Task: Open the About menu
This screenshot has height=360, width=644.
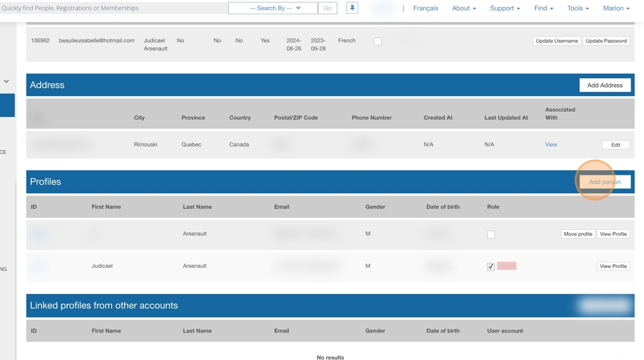Action: (463, 8)
